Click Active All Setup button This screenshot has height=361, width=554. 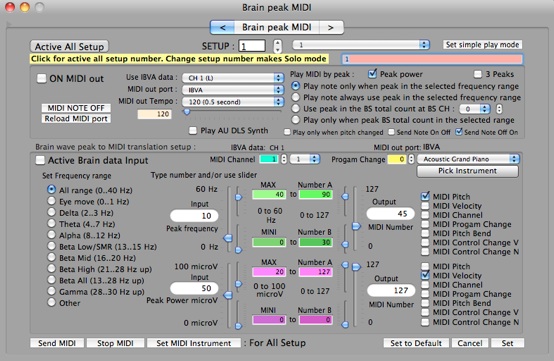point(69,47)
